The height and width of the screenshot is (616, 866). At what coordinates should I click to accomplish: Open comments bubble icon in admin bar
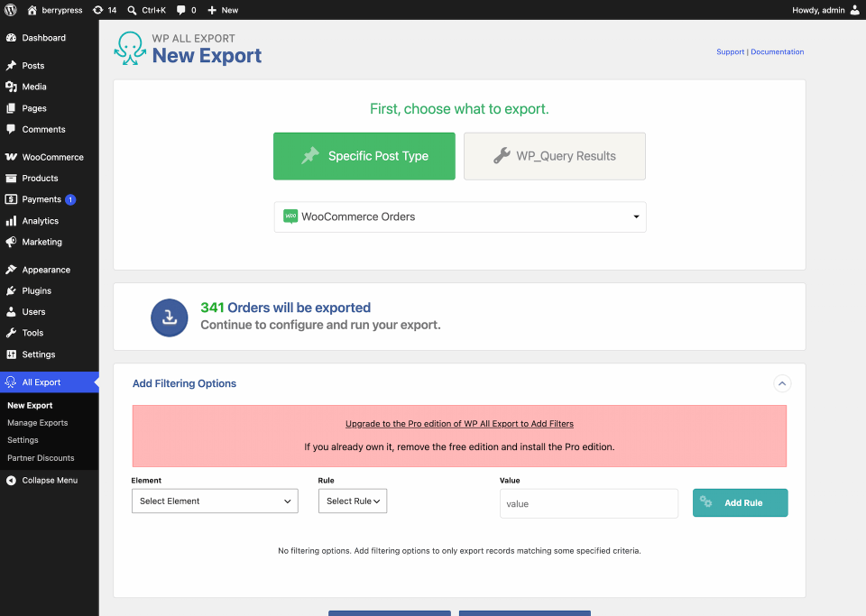coord(181,10)
